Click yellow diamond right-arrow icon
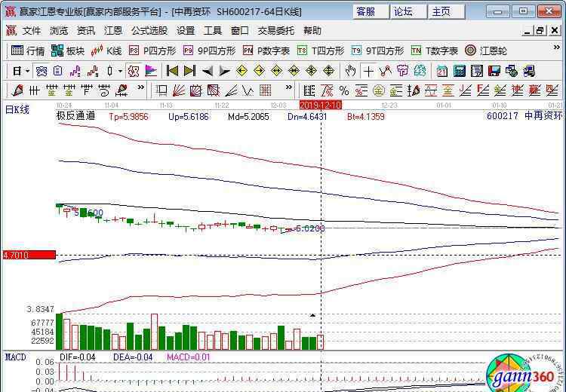566x392 pixels. pos(259,71)
